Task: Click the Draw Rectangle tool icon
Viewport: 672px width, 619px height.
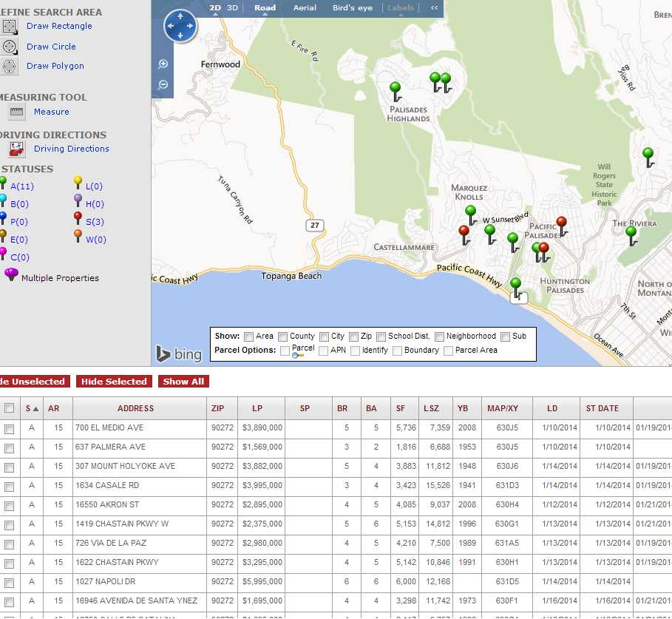Action: pyautogui.click(x=9, y=27)
